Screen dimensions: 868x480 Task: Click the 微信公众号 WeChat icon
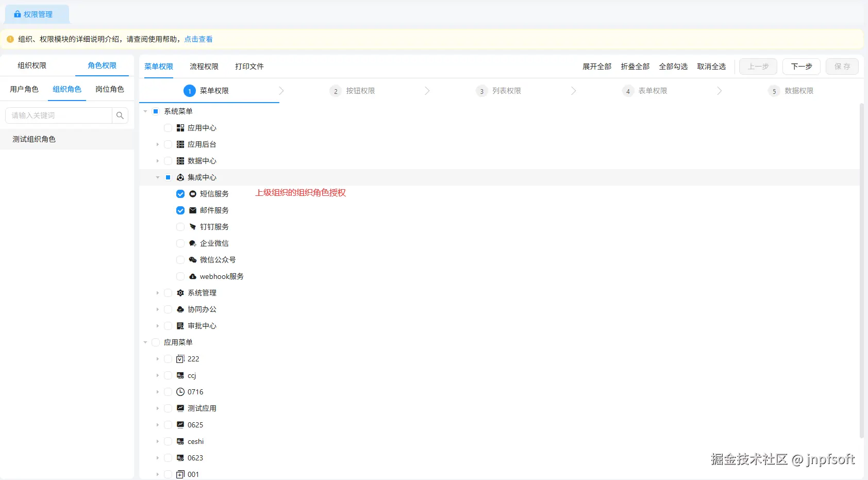193,260
